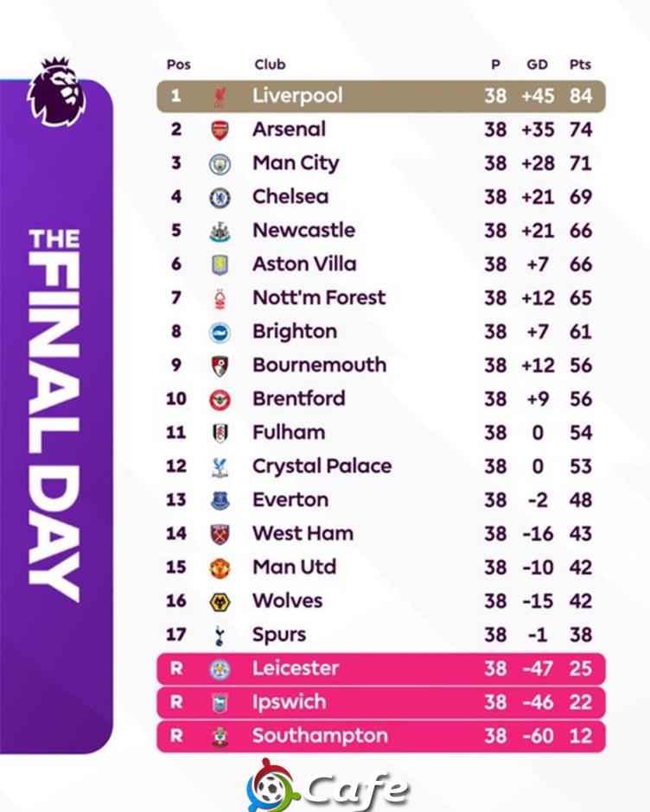Click the Spurs cockerel crest
This screenshot has width=650, height=812.
tap(220, 636)
